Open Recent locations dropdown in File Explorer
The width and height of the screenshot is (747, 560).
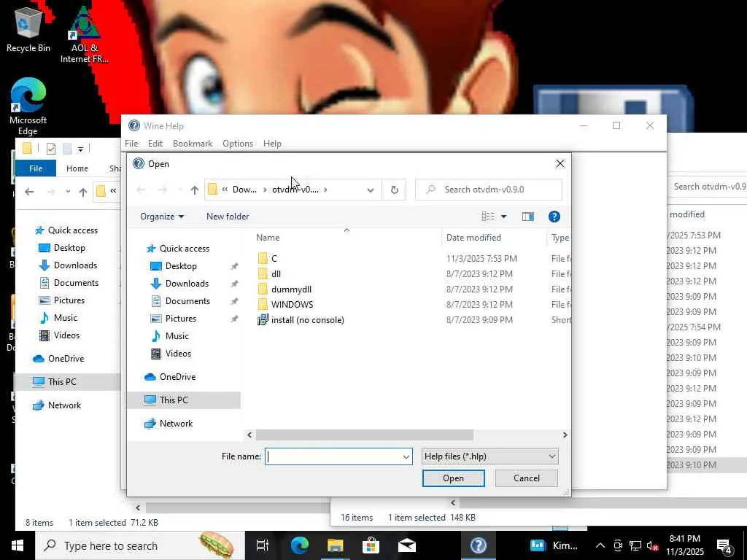pos(68,192)
